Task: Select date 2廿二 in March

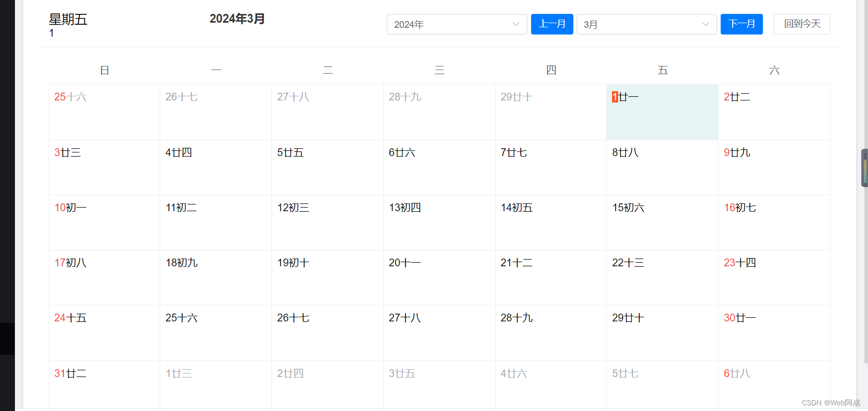Action: 774,112
